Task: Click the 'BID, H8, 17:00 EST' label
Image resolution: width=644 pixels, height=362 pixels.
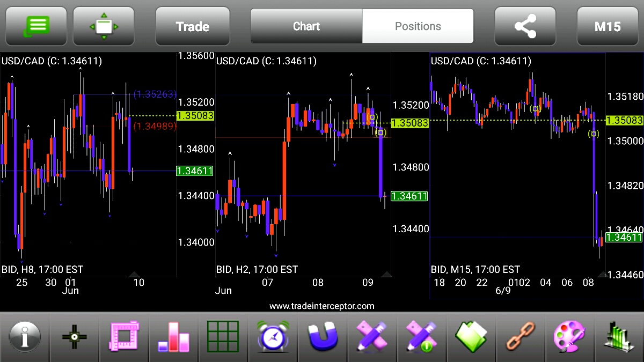Action: point(43,269)
